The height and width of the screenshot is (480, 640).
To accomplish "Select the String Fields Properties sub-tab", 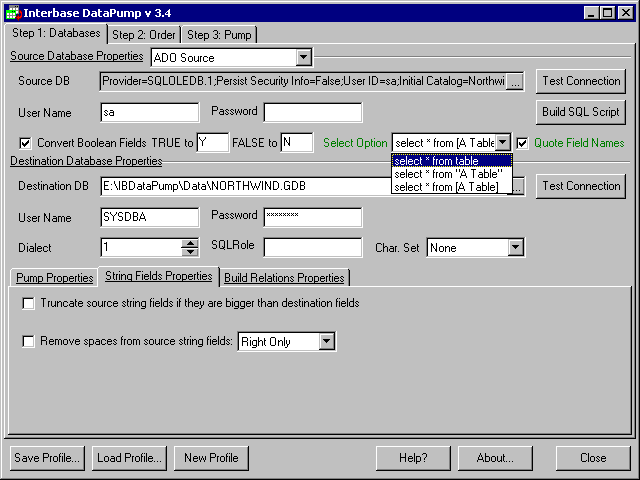I will [159, 276].
